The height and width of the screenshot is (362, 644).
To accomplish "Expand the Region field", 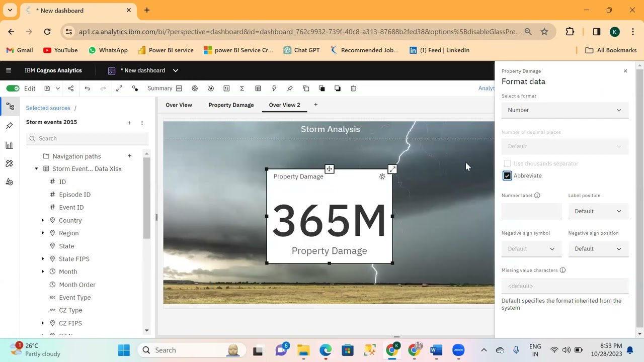I will pos(43,233).
